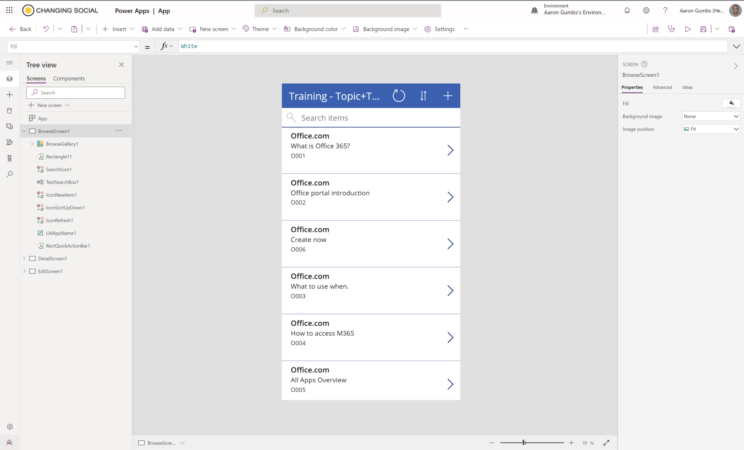Click the Share icon in toolbar
The width and height of the screenshot is (744, 450).
pyautogui.click(x=655, y=29)
